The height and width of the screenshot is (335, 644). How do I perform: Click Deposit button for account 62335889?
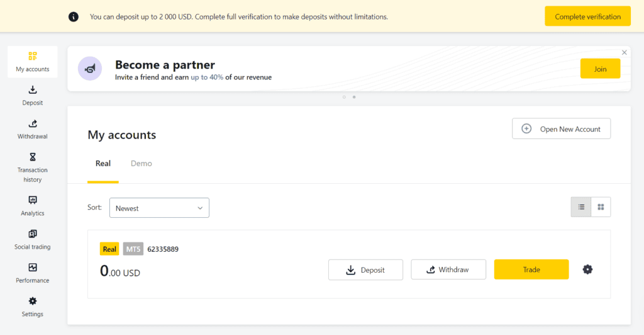(x=365, y=270)
